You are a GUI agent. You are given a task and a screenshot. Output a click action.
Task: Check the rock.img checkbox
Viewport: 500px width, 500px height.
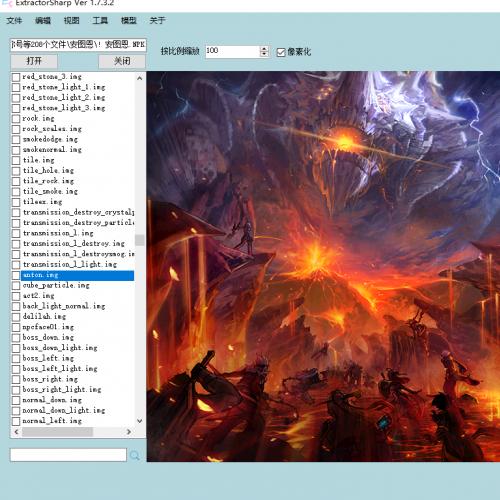[16, 119]
